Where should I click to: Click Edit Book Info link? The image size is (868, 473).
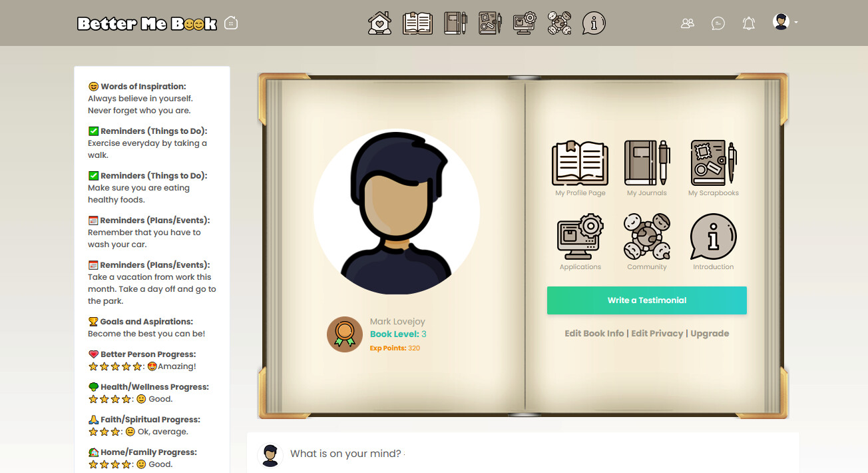coord(594,334)
